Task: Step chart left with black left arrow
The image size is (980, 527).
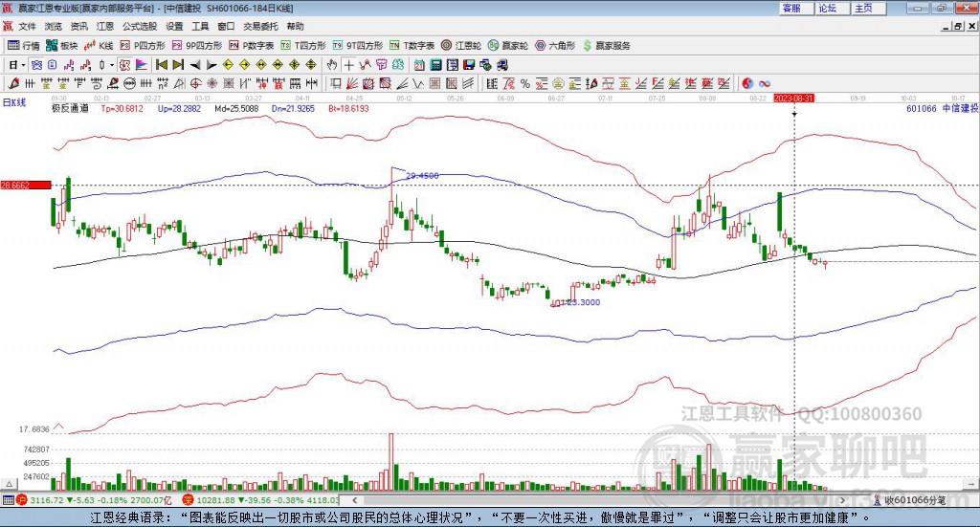Action: [195, 65]
